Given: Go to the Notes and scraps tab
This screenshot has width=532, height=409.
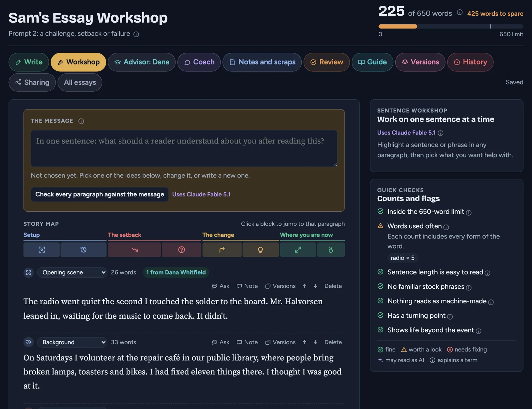Looking at the screenshot, I should pos(262,62).
